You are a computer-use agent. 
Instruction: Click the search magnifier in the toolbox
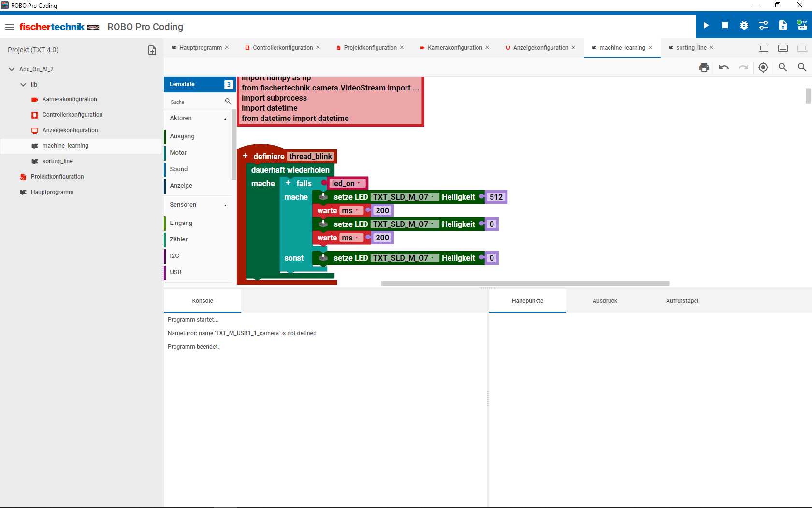click(x=228, y=102)
